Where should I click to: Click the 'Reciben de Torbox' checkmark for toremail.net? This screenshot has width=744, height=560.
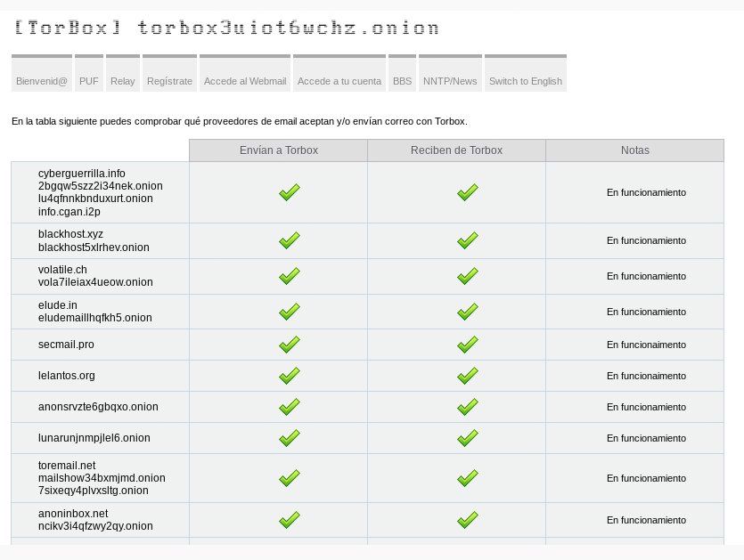pyautogui.click(x=467, y=478)
